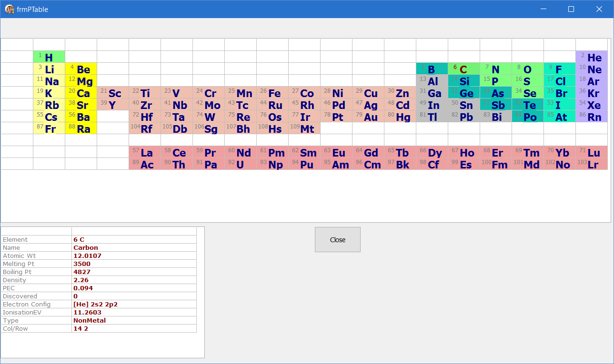Viewport: 614px width, 364px height.
Task: Select Francium (Fr) in the first column
Action: [x=49, y=128]
